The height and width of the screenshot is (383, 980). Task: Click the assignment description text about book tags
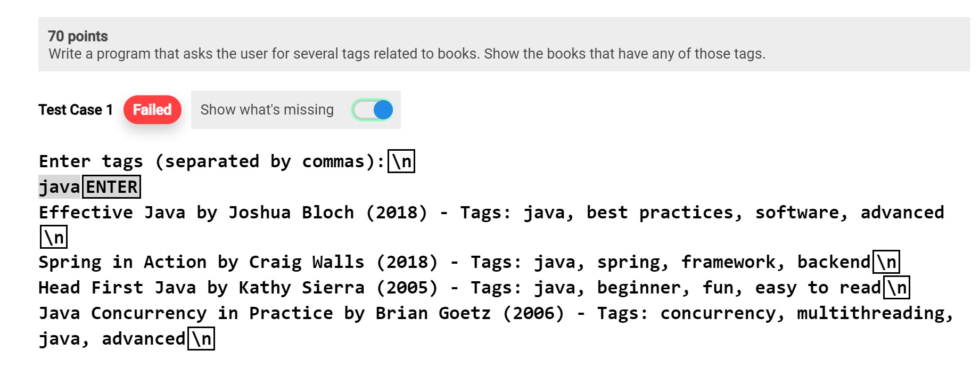point(406,53)
